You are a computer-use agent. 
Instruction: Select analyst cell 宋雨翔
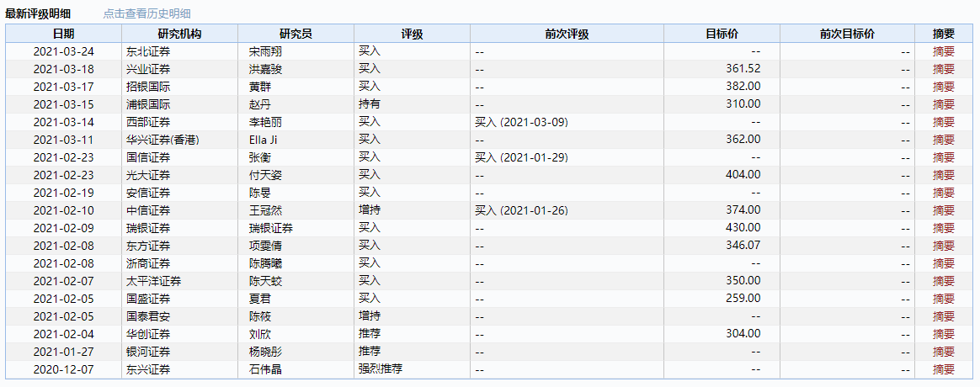pyautogui.click(x=265, y=52)
